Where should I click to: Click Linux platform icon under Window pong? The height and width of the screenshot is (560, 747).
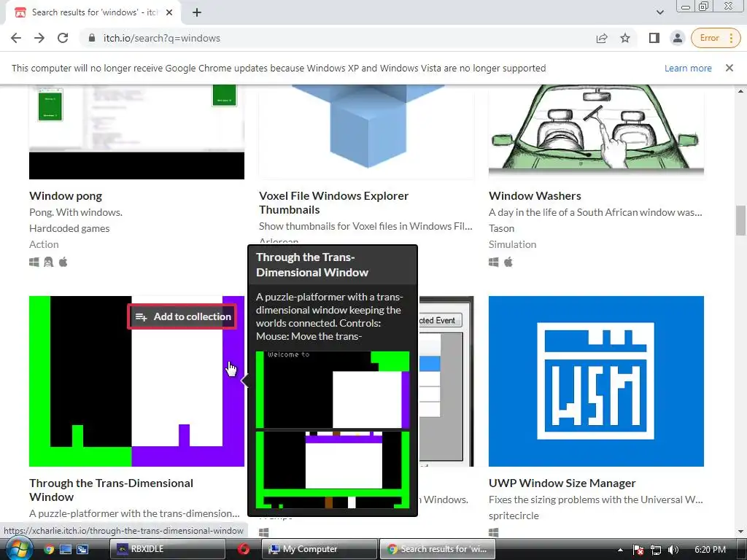(x=49, y=262)
